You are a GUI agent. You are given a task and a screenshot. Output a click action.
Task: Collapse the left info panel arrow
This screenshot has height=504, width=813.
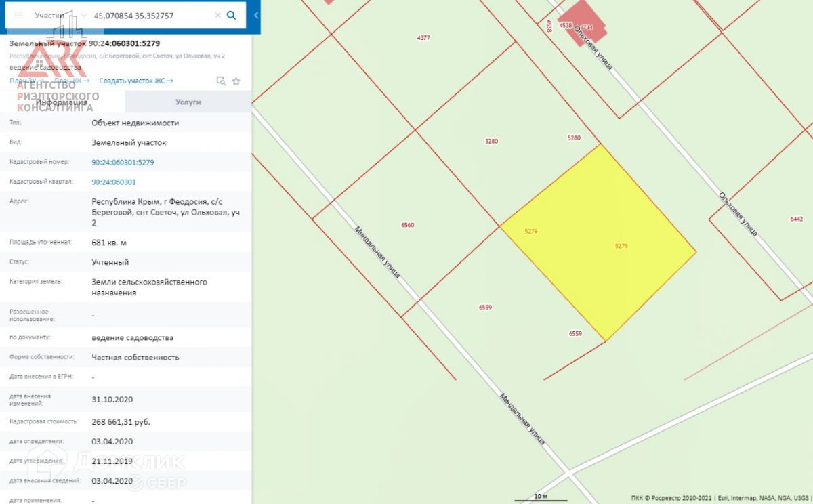pyautogui.click(x=256, y=15)
